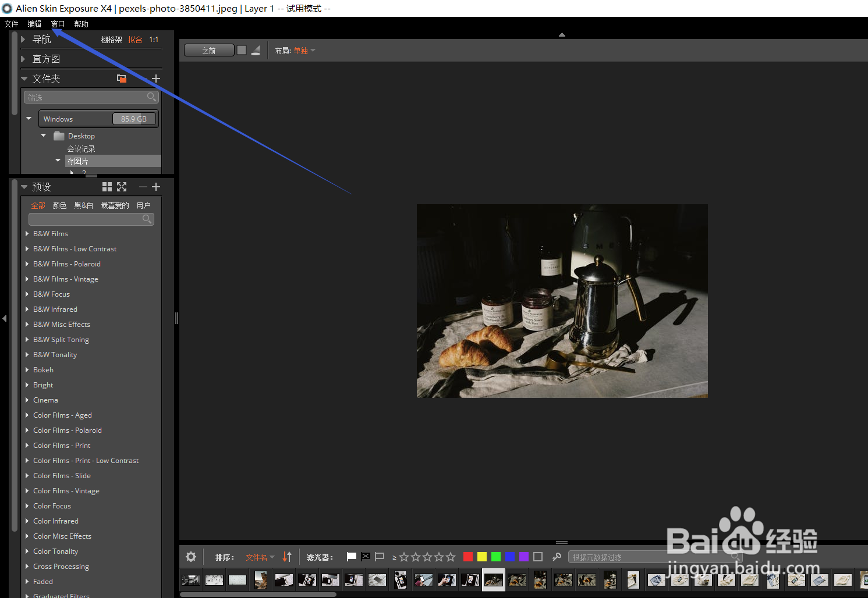The height and width of the screenshot is (598, 868).
Task: Filter by green color label
Action: 495,557
